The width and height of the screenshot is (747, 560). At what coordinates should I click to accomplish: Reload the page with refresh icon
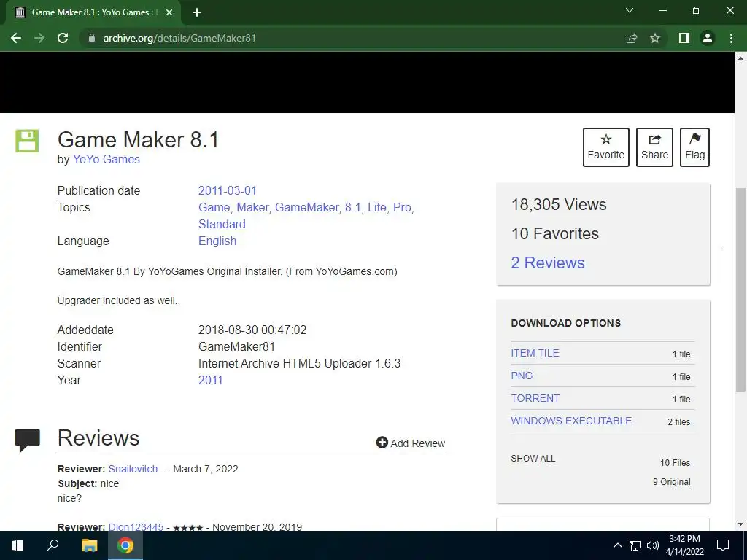tap(63, 38)
